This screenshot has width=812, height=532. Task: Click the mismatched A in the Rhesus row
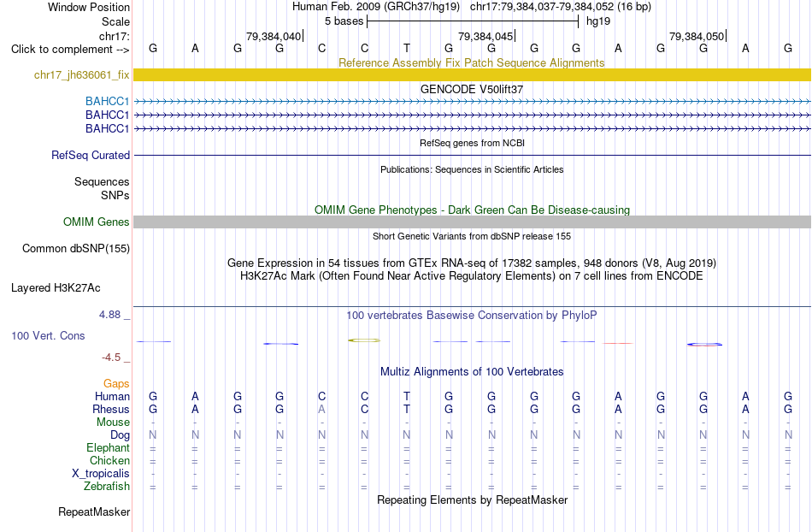pos(321,409)
